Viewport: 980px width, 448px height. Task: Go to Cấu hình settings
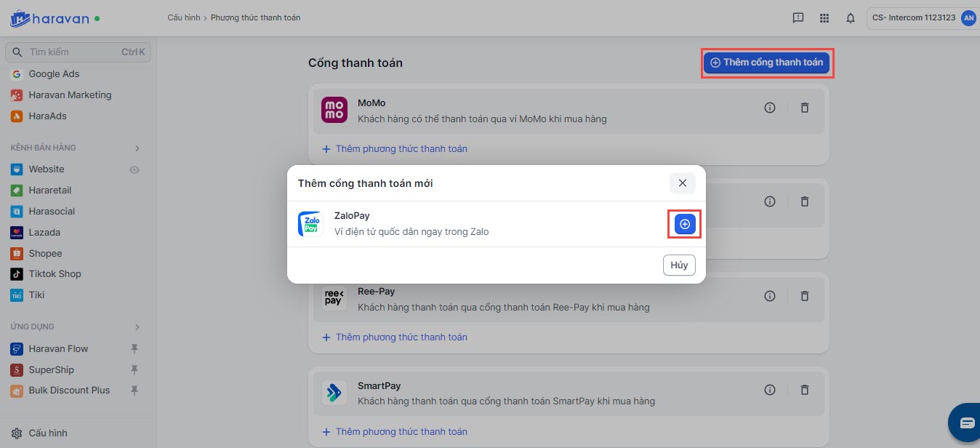47,433
